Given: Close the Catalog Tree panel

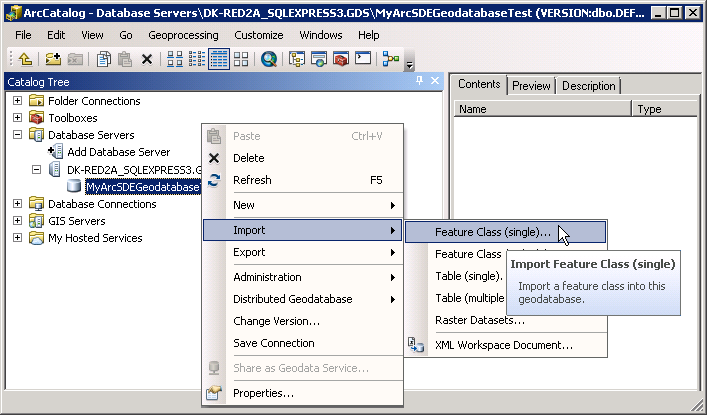Looking at the screenshot, I should [435, 81].
